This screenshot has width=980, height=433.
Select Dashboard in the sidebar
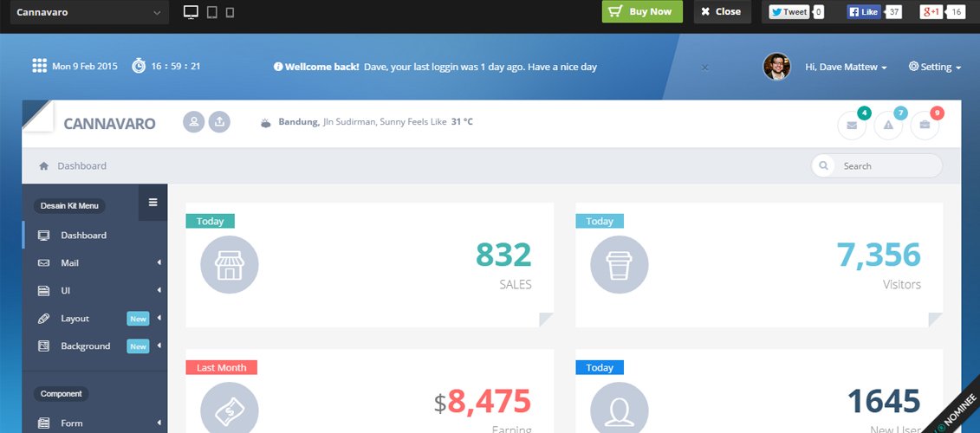click(x=83, y=236)
